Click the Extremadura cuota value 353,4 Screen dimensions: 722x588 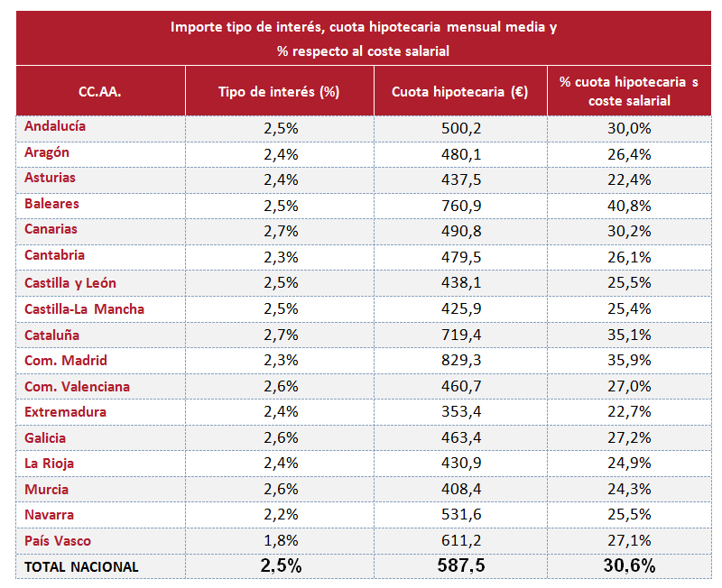(460, 412)
